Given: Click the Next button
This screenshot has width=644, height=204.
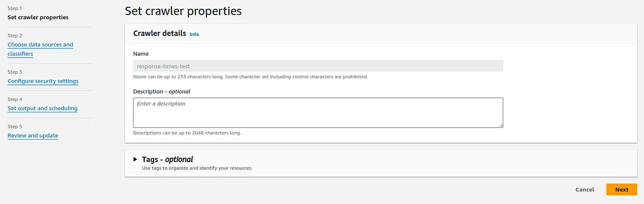Looking at the screenshot, I should [621, 189].
